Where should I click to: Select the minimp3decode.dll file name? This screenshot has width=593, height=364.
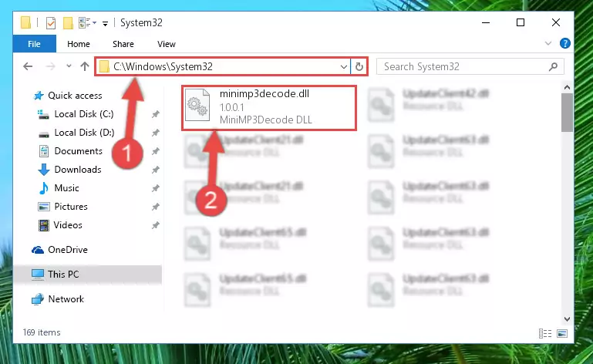point(264,94)
